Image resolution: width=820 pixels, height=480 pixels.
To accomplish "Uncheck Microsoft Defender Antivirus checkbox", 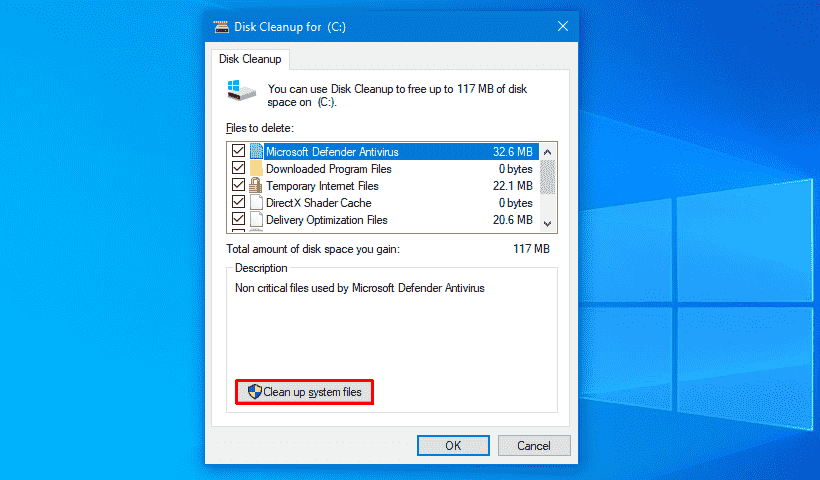I will 238,151.
